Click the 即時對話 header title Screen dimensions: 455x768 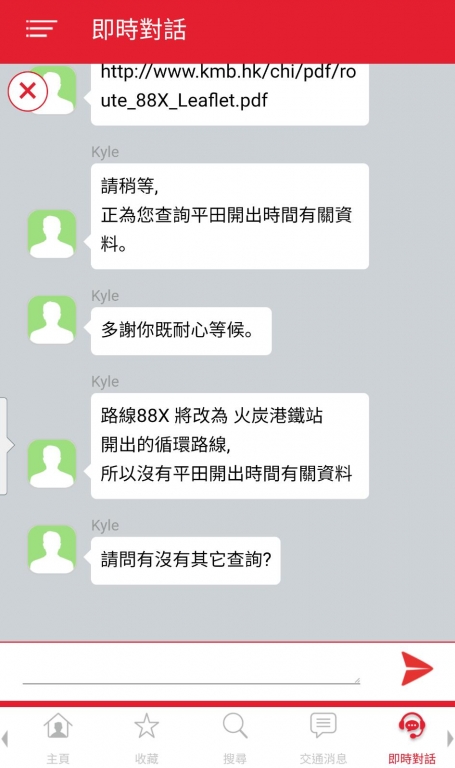tap(139, 29)
